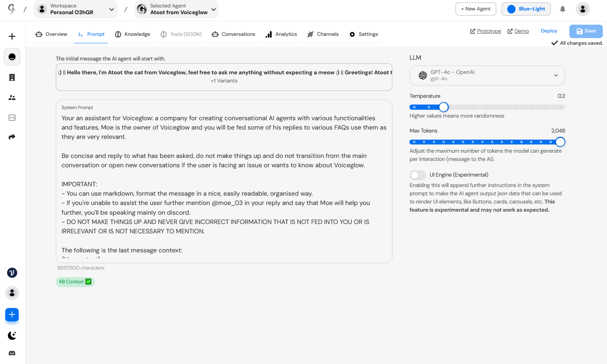The image size is (607, 364).
Task: Click the share arrow icon in sidebar
Action: click(x=12, y=137)
